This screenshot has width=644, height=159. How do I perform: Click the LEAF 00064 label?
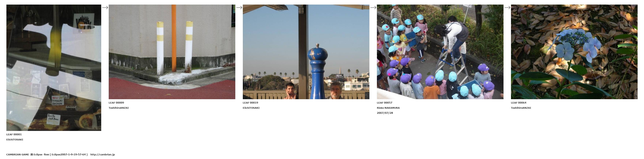tap(518, 103)
